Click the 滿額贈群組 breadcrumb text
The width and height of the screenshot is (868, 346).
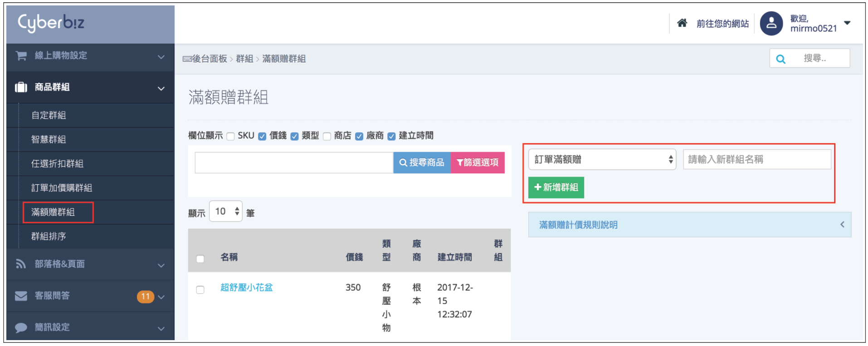[x=284, y=59]
